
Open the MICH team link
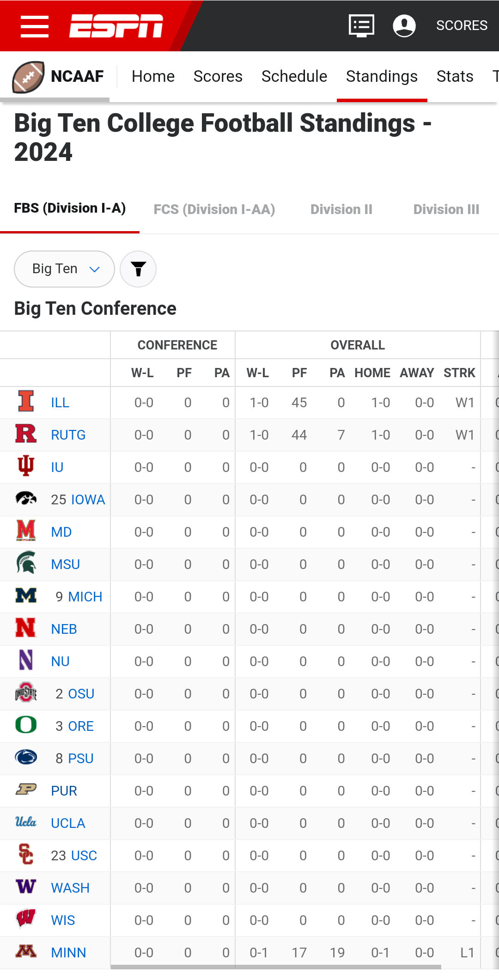[x=85, y=597]
